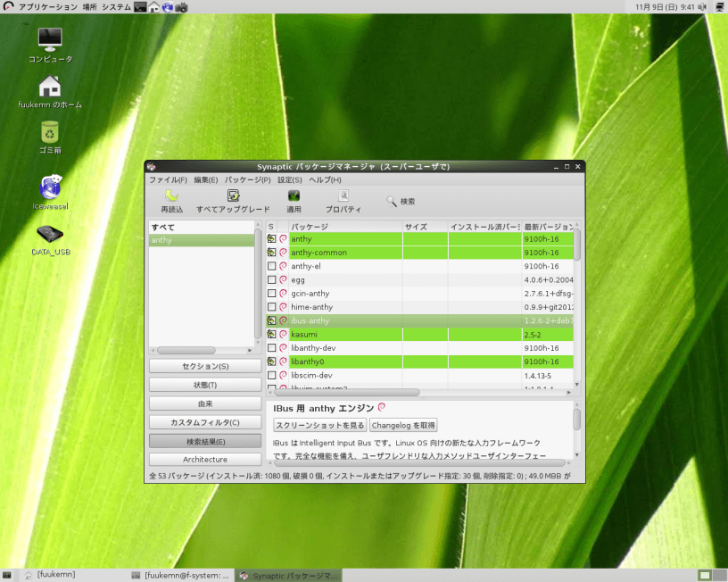Click the screenshot camera launcher in top panel
Image resolution: width=728 pixels, height=582 pixels.
click(x=181, y=7)
